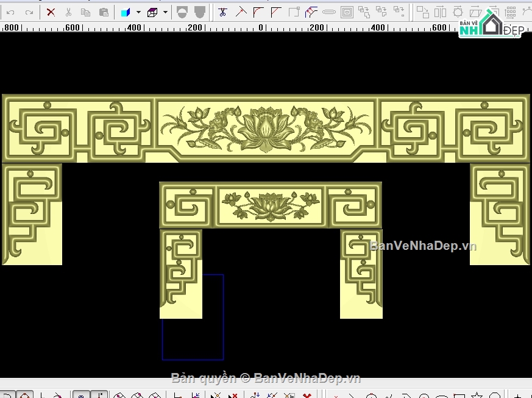Select the scissors trim vectors tool
The image size is (532, 398).
(222, 13)
